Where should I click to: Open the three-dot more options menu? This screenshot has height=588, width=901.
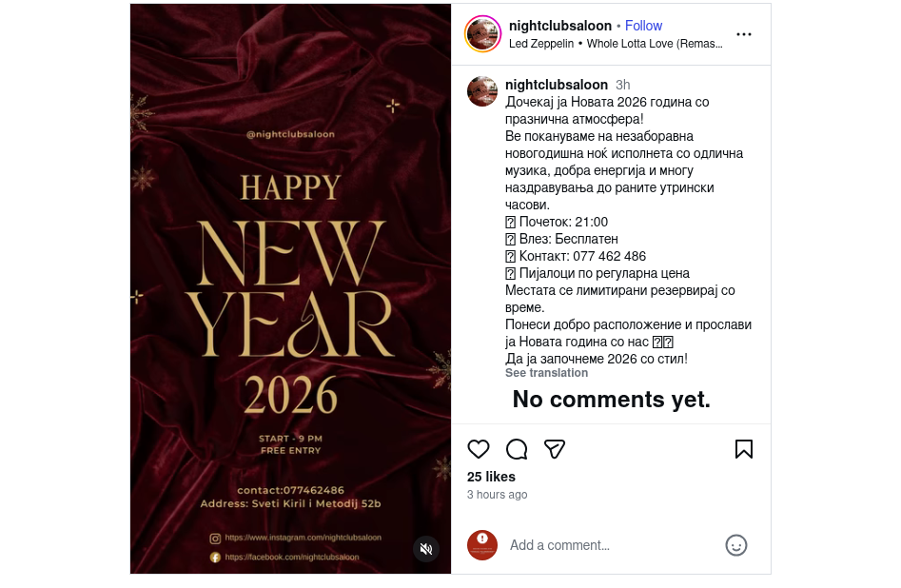tap(744, 34)
